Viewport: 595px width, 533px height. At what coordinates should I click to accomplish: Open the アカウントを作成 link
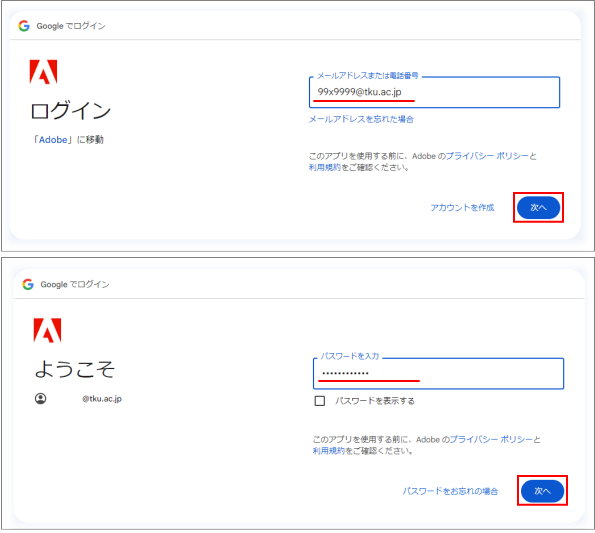(462, 208)
